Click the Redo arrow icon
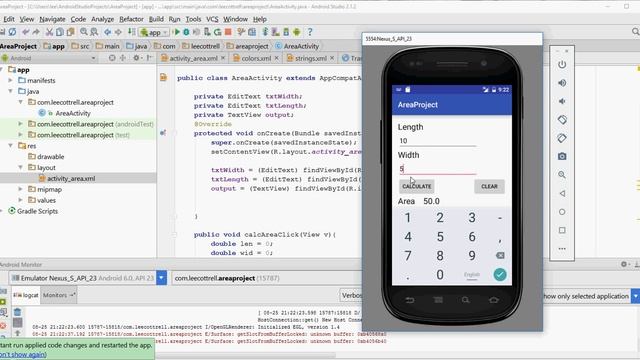 [x=36, y=32]
